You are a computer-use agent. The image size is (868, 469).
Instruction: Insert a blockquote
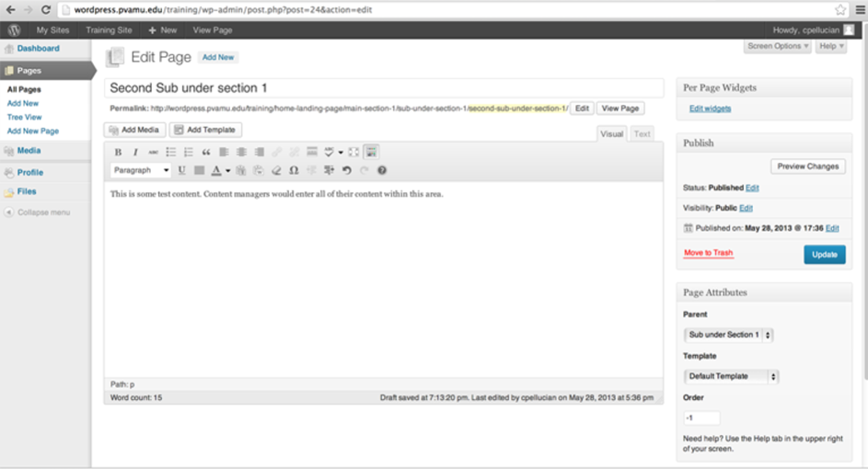click(x=206, y=152)
